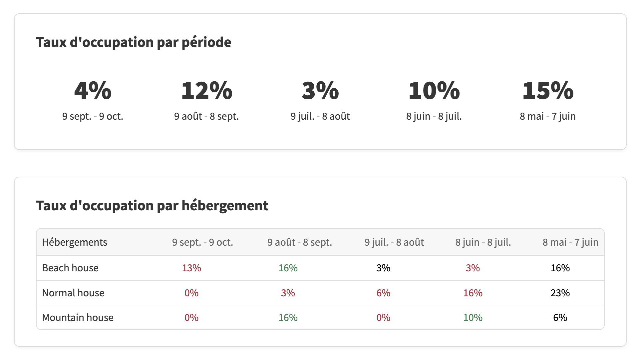Click the 4% occupancy rate figure
The height and width of the screenshot is (356, 644).
(x=93, y=91)
